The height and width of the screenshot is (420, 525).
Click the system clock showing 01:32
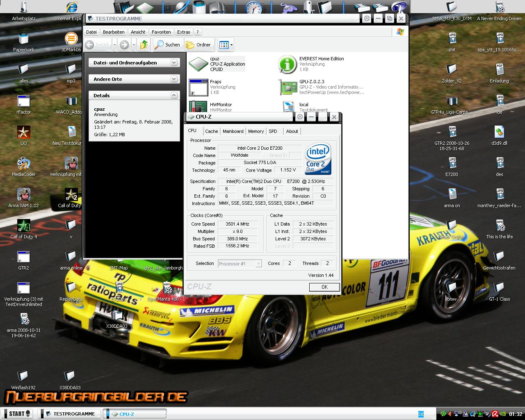(x=516, y=414)
